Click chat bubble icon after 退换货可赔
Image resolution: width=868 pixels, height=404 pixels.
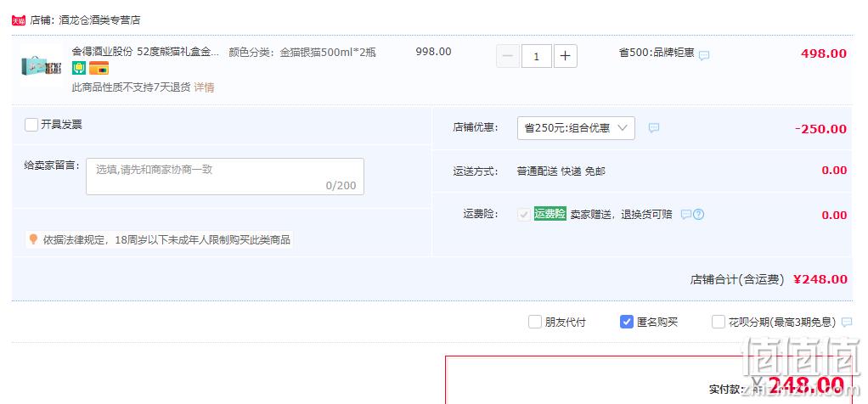tap(686, 214)
